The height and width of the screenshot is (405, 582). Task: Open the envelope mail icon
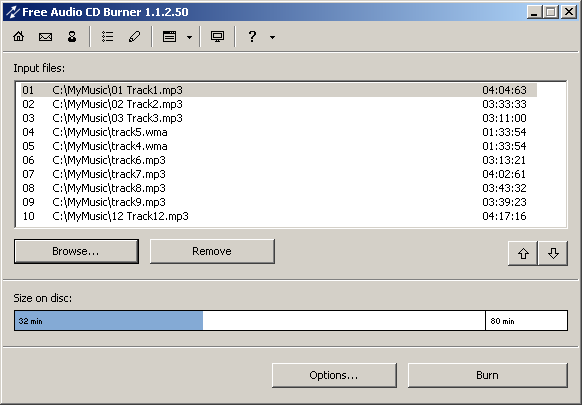[x=45, y=36]
